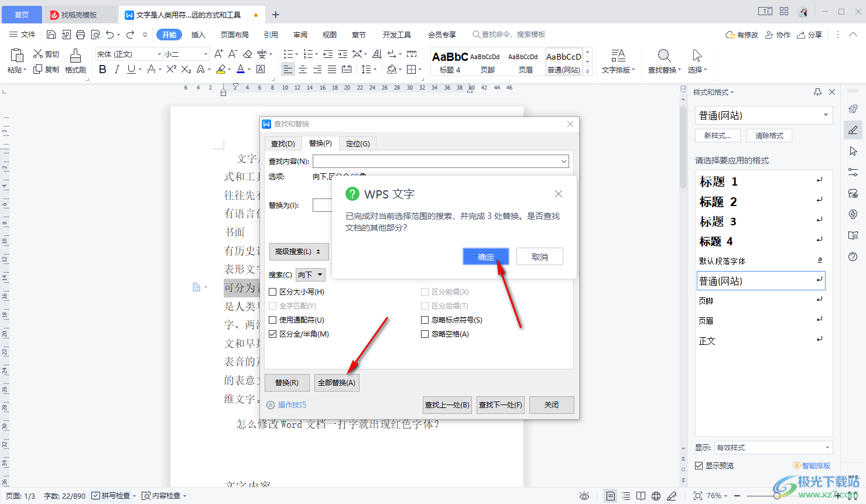Viewport: 866px width, 504px height.
Task: Open Print Preview from quick toolbar
Action: pyautogui.click(x=95, y=35)
